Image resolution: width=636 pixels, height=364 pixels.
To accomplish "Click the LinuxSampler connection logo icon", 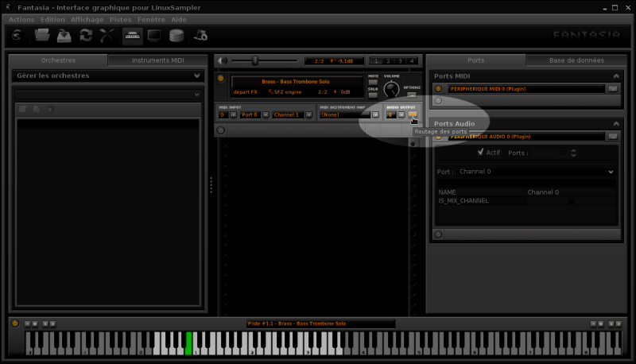I will click(17, 36).
